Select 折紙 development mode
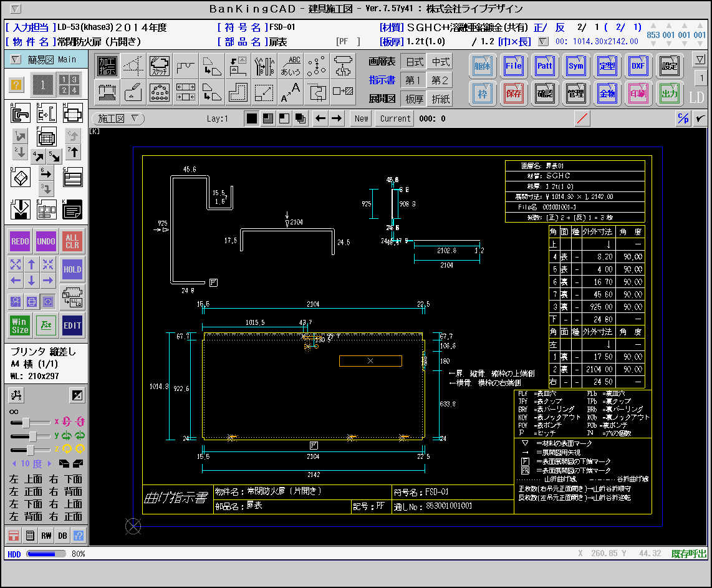 [x=440, y=99]
